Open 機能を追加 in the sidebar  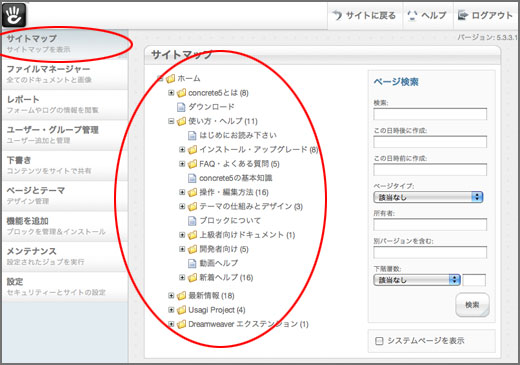65,226
